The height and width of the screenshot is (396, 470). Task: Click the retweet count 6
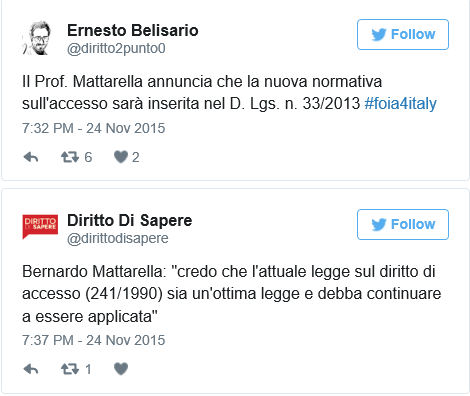(x=88, y=157)
